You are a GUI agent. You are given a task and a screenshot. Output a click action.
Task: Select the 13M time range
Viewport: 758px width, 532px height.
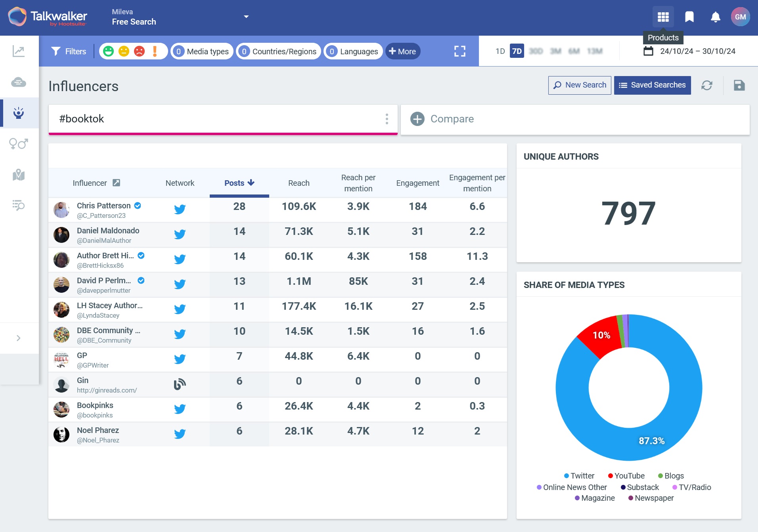pyautogui.click(x=594, y=51)
